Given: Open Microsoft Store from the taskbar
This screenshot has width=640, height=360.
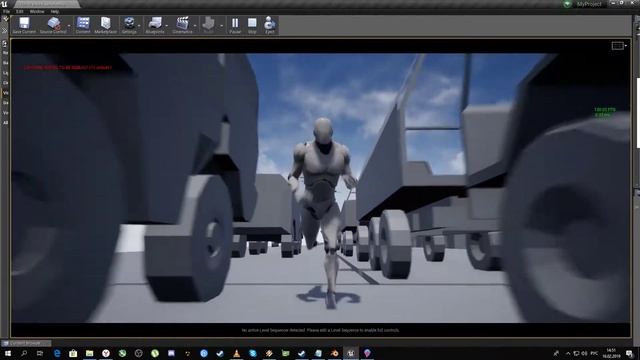Looking at the screenshot, I should [x=73, y=353].
